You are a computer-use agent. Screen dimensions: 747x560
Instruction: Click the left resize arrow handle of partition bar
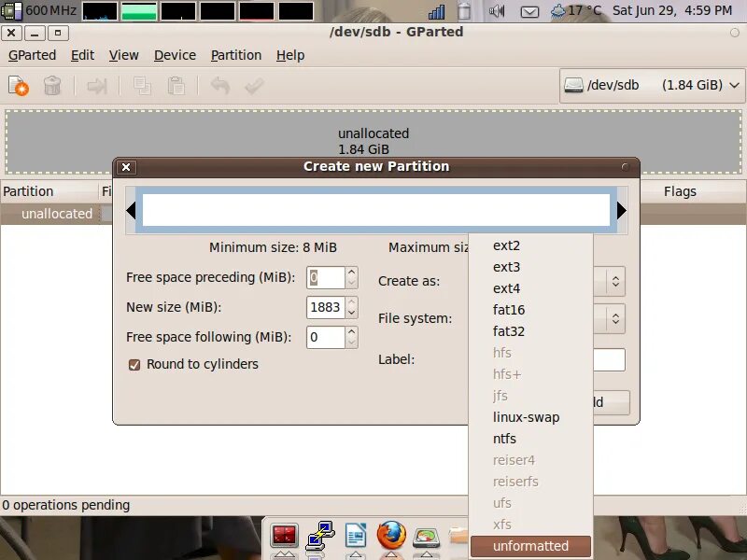pos(131,211)
